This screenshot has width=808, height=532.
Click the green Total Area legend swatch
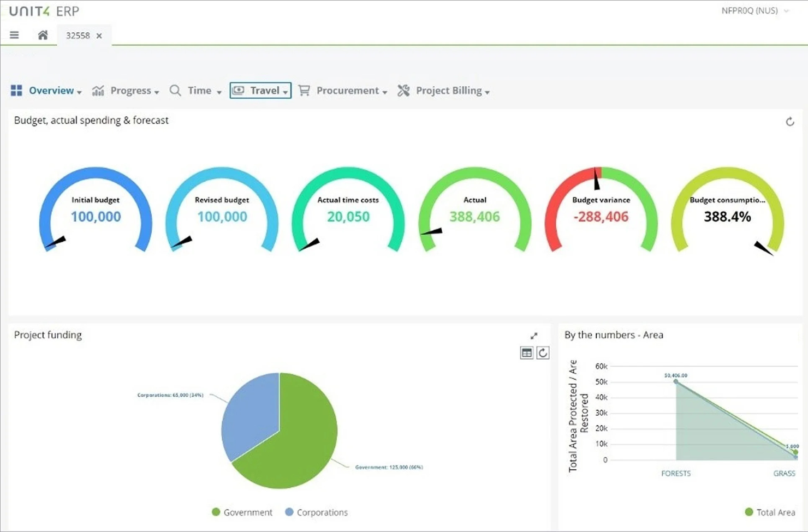tap(748, 512)
